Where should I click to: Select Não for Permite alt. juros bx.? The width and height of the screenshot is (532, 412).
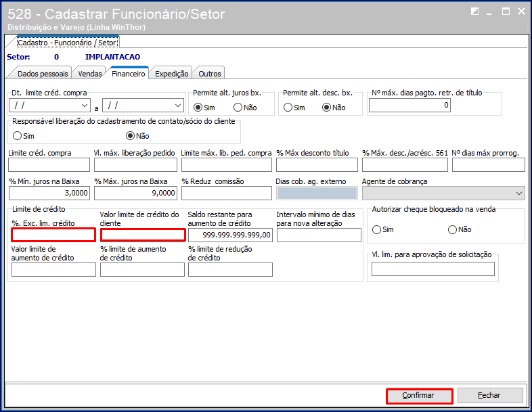[238, 108]
